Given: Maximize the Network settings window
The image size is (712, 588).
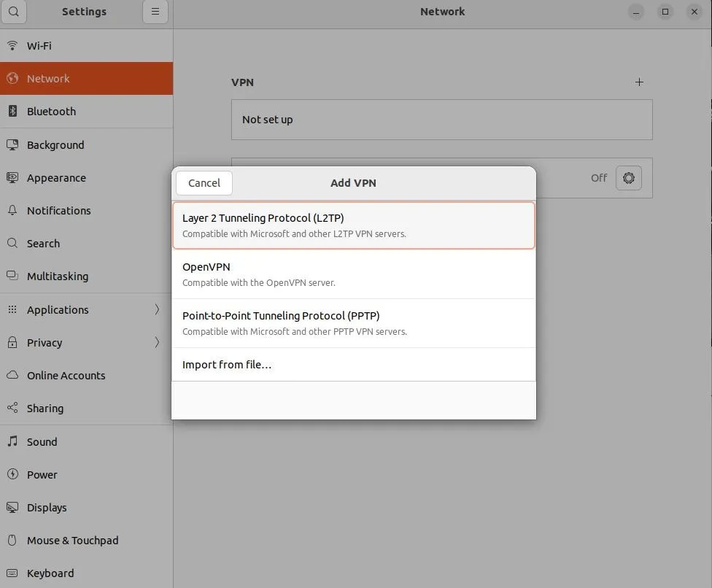Looking at the screenshot, I should [x=665, y=12].
